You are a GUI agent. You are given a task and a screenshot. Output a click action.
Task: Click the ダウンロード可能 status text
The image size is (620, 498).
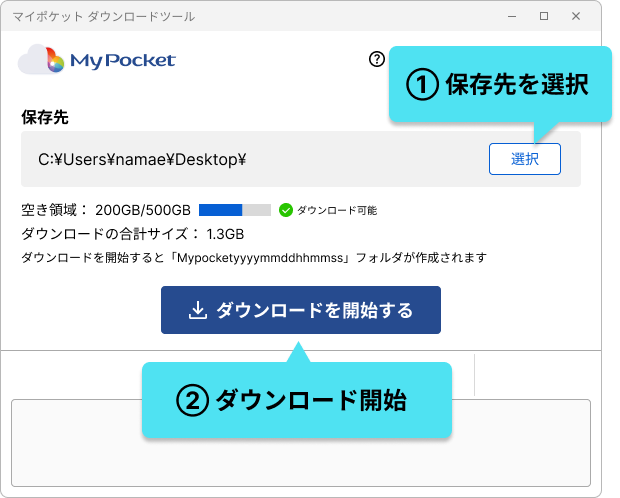coord(337,211)
